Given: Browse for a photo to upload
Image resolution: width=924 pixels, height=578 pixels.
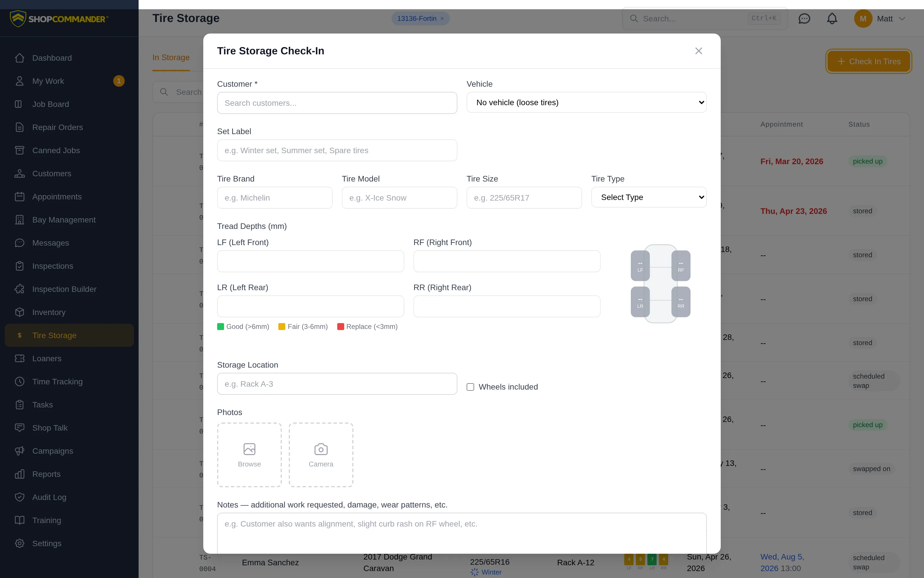Looking at the screenshot, I should [x=249, y=455].
